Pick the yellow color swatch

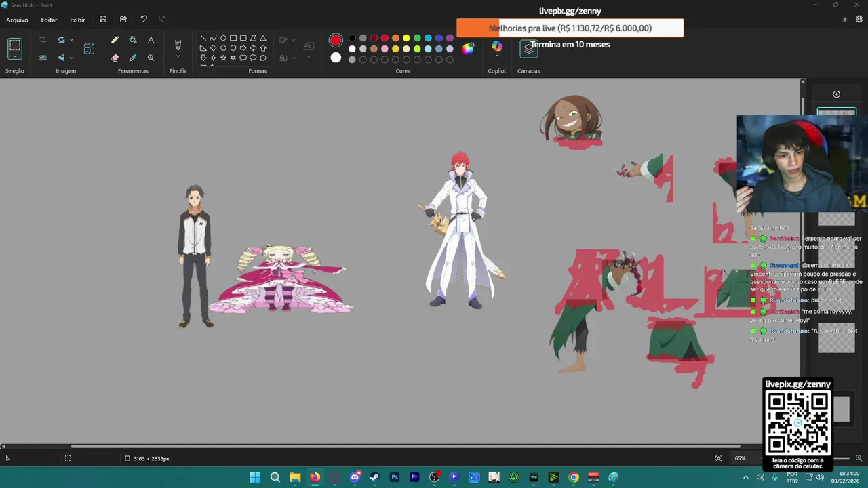click(x=406, y=38)
